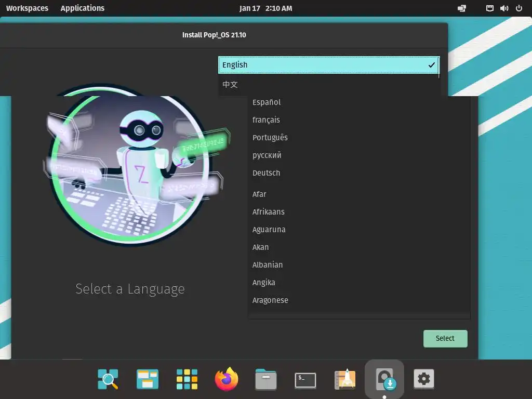Launch Firefox from the dock
Viewport: 532px width, 399px height.
227,379
